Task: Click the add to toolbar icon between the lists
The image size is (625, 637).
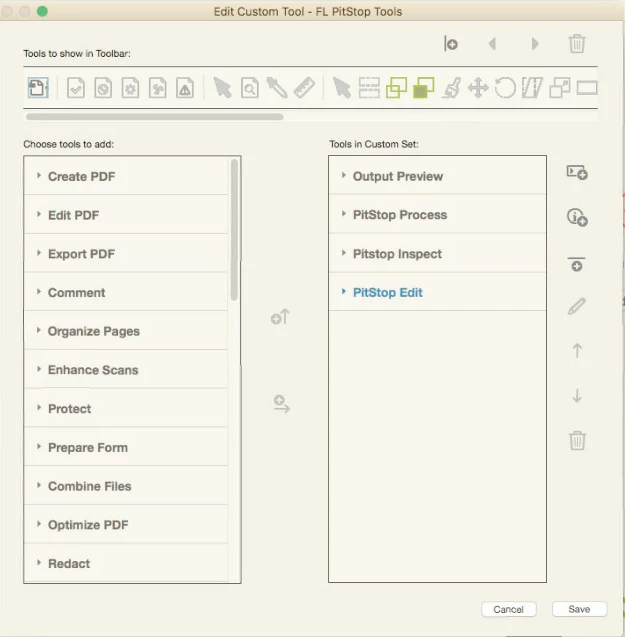Action: 280,317
